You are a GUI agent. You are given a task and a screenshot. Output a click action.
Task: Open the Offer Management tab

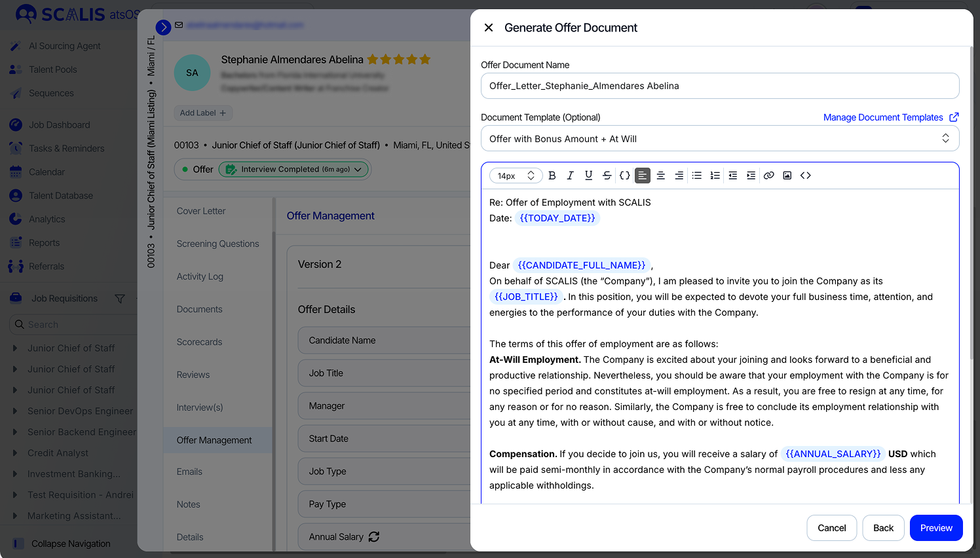point(214,440)
